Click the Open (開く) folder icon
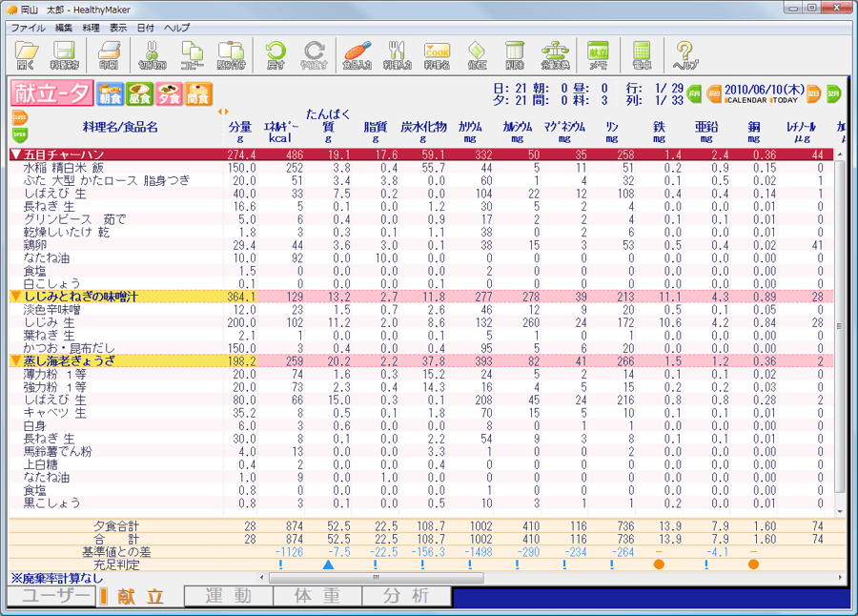The width and height of the screenshot is (858, 616). (27, 56)
